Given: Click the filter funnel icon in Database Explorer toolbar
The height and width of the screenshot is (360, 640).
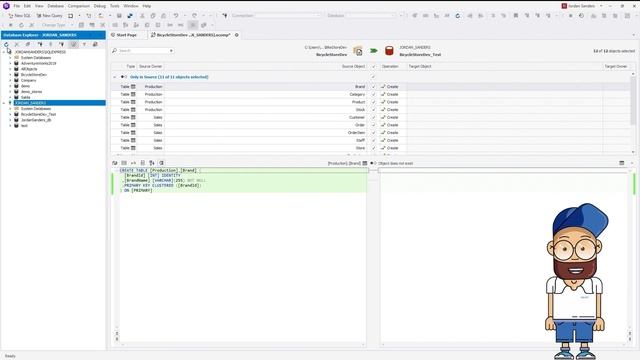Looking at the screenshot, I should pos(84,44).
